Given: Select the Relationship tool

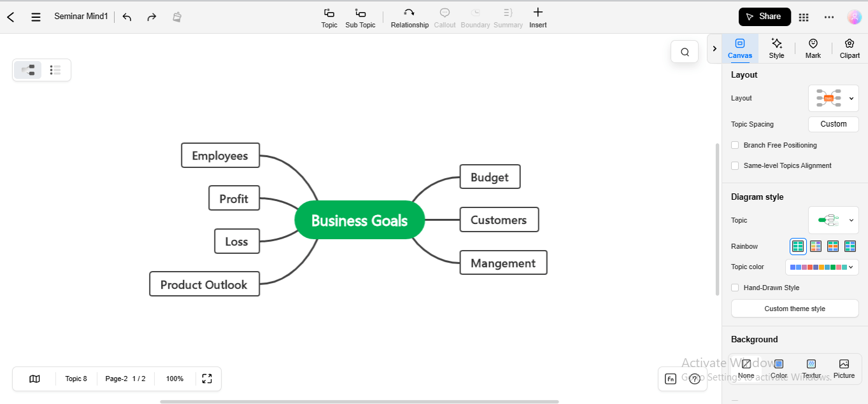Looking at the screenshot, I should click(x=409, y=17).
